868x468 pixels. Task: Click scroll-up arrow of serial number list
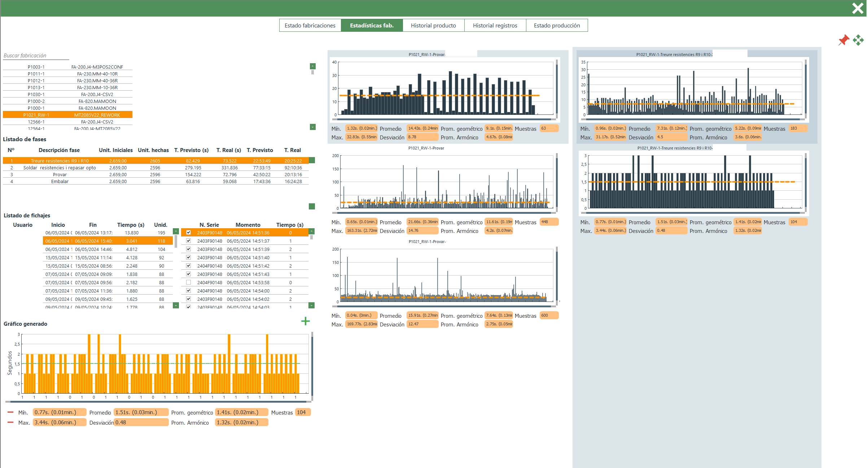tap(312, 231)
